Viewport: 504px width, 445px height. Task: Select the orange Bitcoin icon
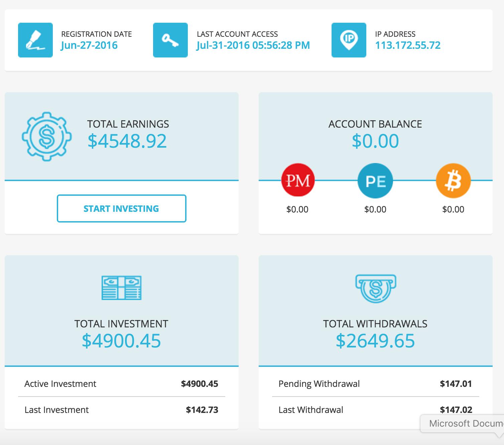(x=453, y=181)
